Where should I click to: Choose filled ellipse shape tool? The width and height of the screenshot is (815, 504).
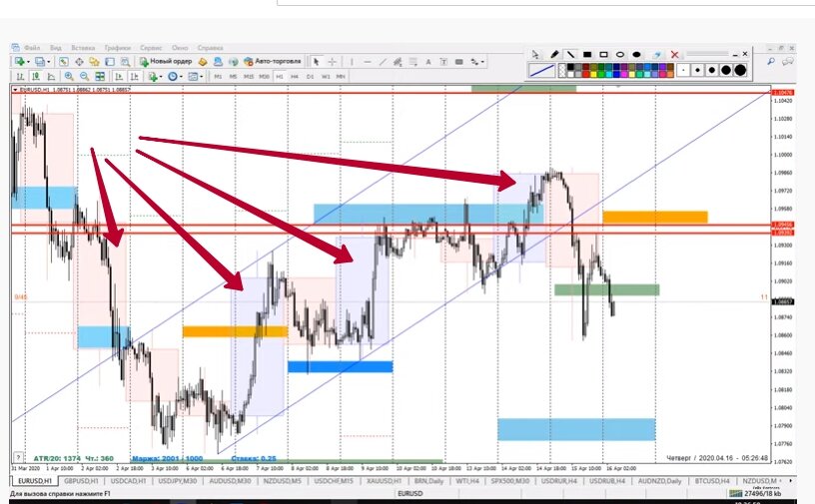(x=636, y=54)
